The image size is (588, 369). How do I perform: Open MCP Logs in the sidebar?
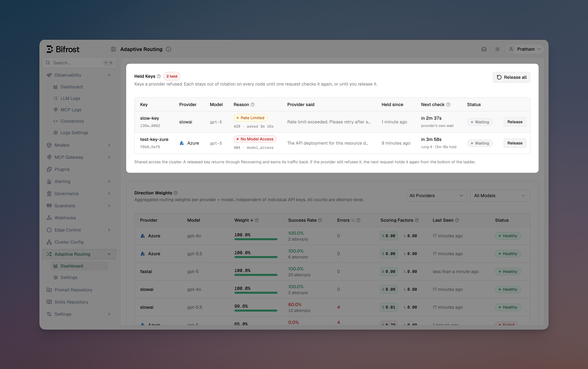coord(71,110)
